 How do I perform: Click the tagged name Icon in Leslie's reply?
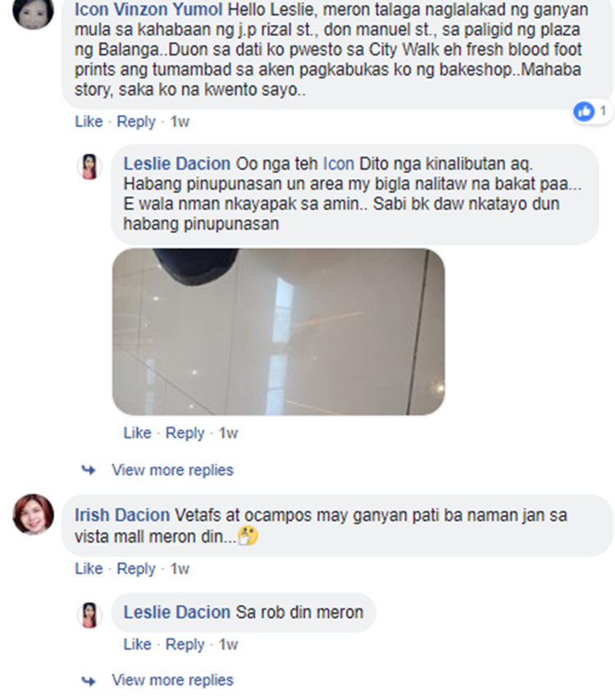(x=338, y=164)
